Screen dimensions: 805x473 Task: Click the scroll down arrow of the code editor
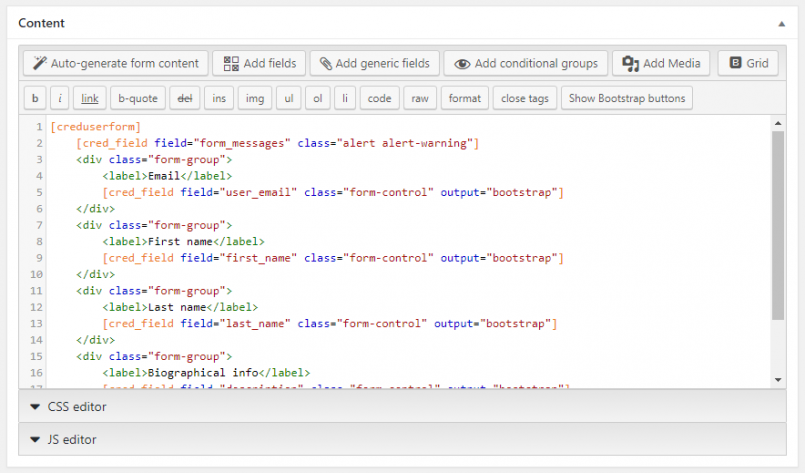(778, 380)
